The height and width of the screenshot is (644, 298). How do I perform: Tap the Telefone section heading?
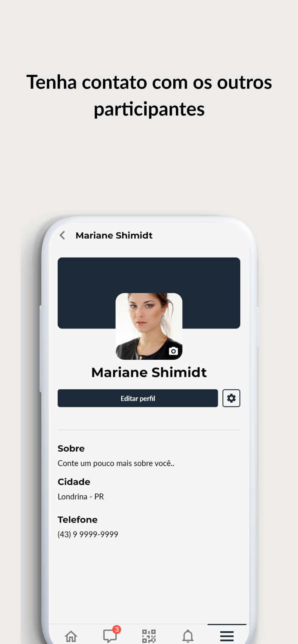(x=77, y=520)
